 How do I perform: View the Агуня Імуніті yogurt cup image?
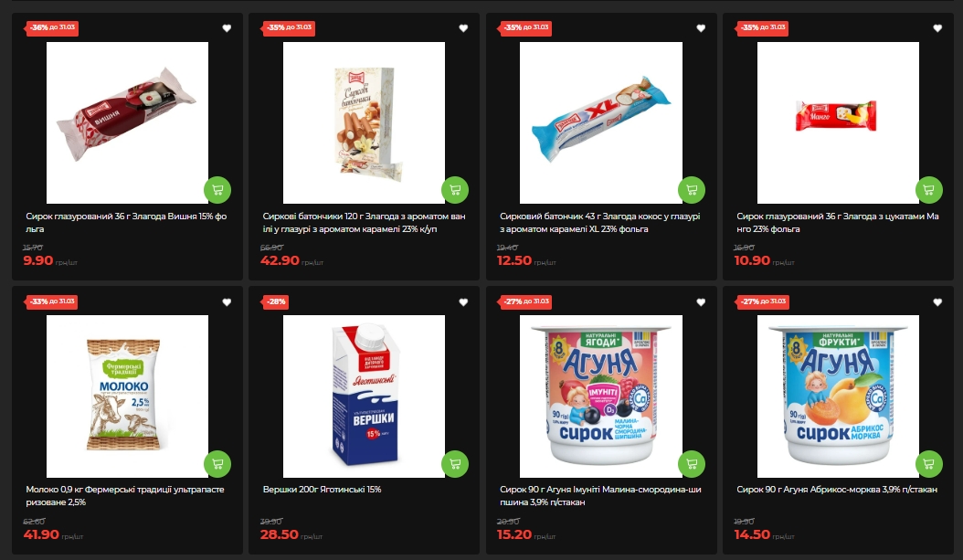600,396
